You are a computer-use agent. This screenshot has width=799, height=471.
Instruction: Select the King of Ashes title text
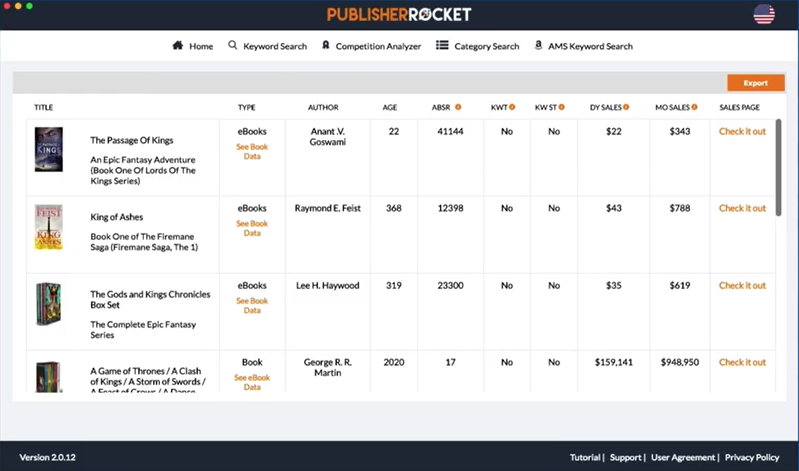click(x=117, y=217)
